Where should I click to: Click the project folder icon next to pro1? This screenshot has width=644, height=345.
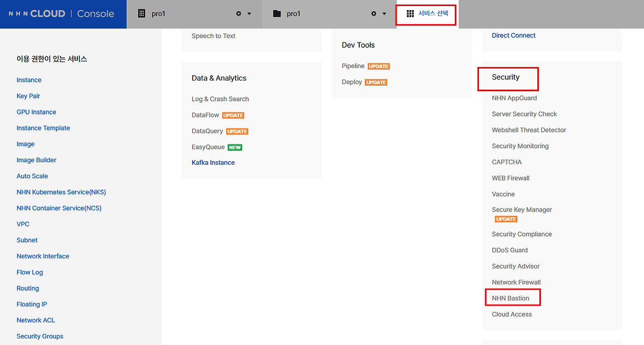pyautogui.click(x=277, y=14)
